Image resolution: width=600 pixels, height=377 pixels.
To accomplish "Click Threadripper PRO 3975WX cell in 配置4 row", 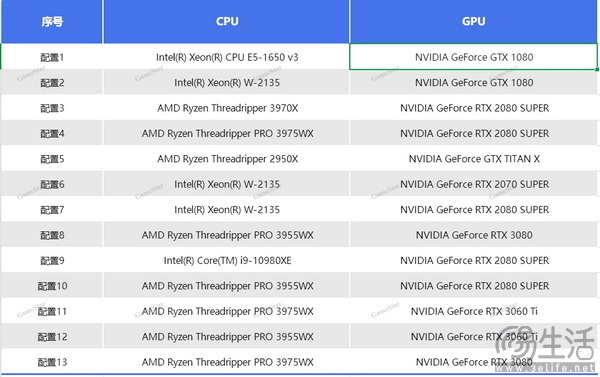I will click(x=227, y=133).
